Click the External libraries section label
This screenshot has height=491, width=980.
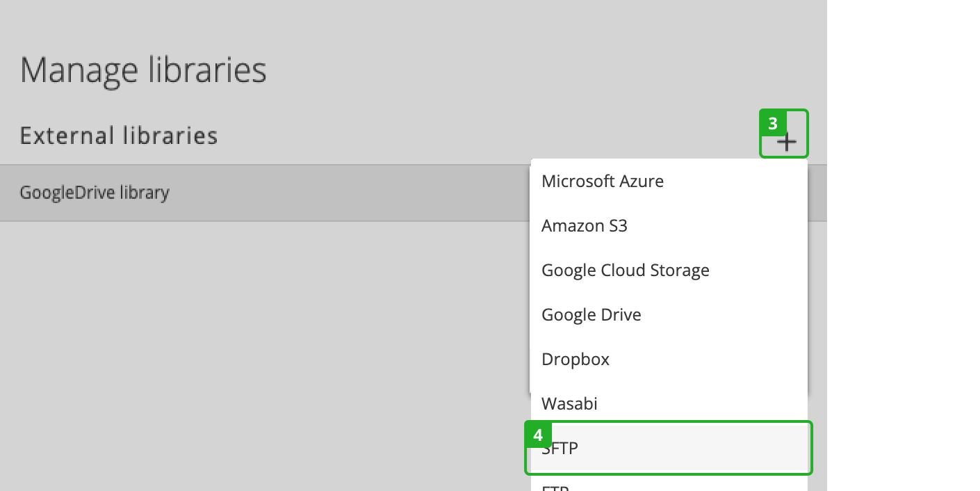(118, 136)
